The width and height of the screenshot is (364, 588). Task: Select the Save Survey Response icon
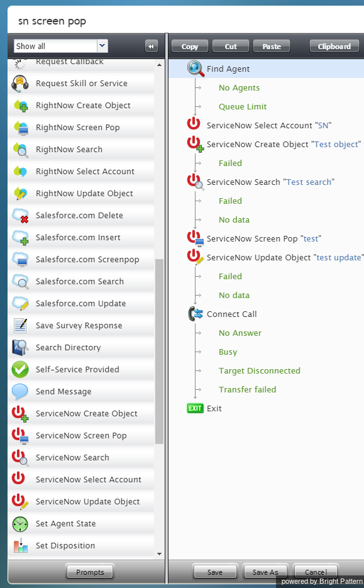20,326
